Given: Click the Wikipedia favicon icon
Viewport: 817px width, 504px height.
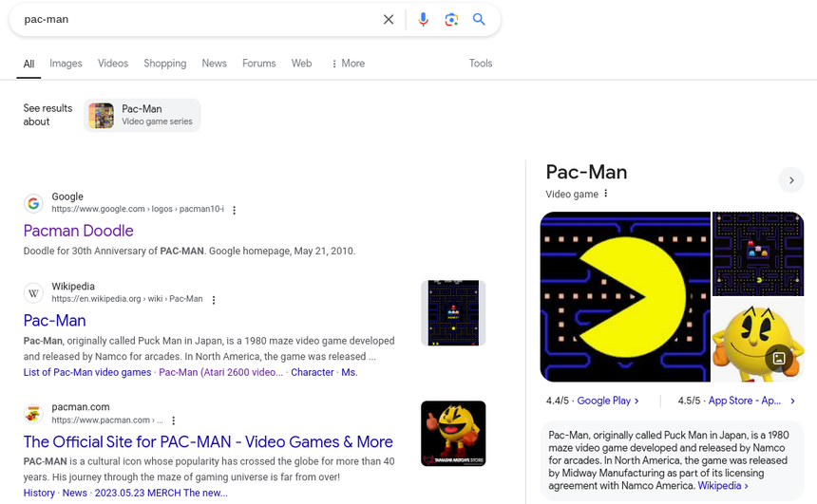Looking at the screenshot, I should pos(33,292).
